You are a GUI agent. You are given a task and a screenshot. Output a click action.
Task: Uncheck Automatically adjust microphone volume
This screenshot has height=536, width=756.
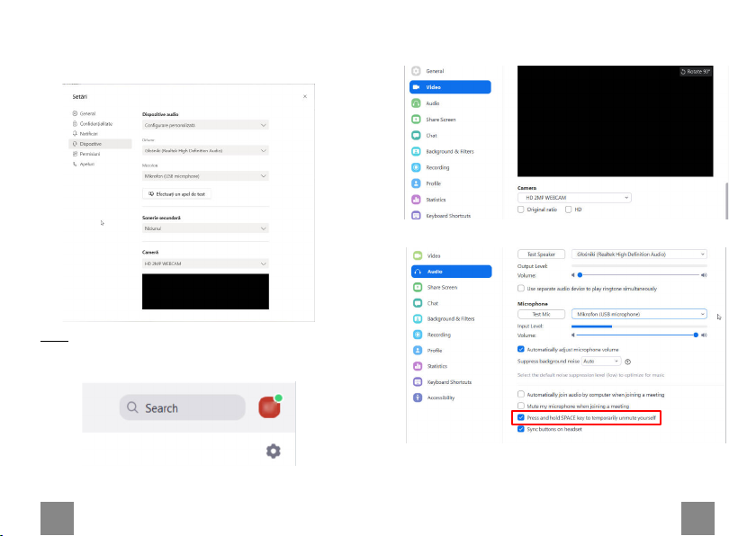coord(521,349)
